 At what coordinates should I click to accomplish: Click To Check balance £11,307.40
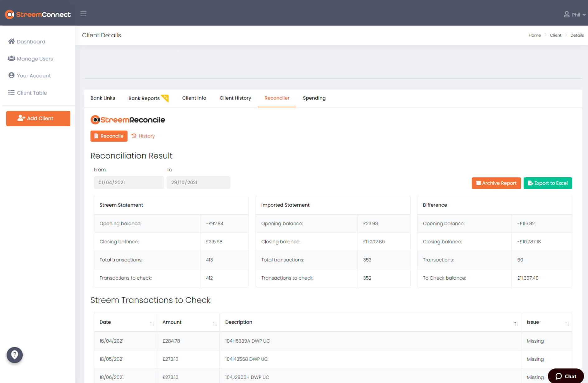(x=528, y=278)
